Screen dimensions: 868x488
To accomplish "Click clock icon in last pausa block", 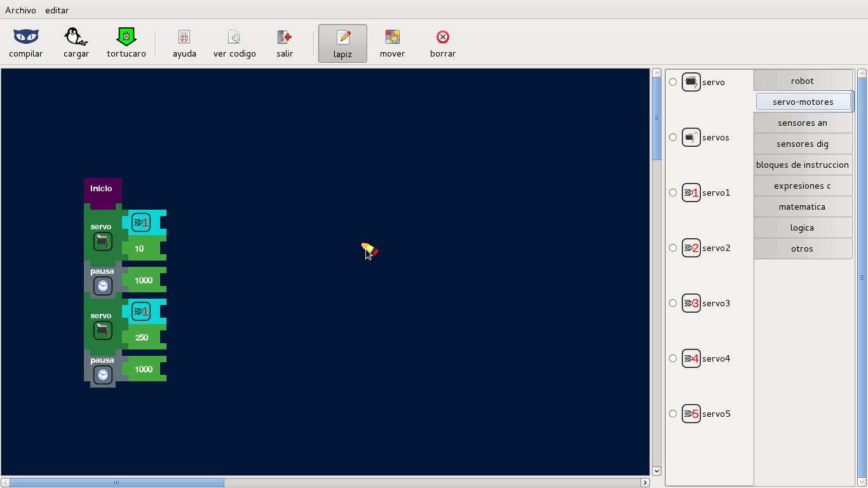I will pyautogui.click(x=103, y=375).
